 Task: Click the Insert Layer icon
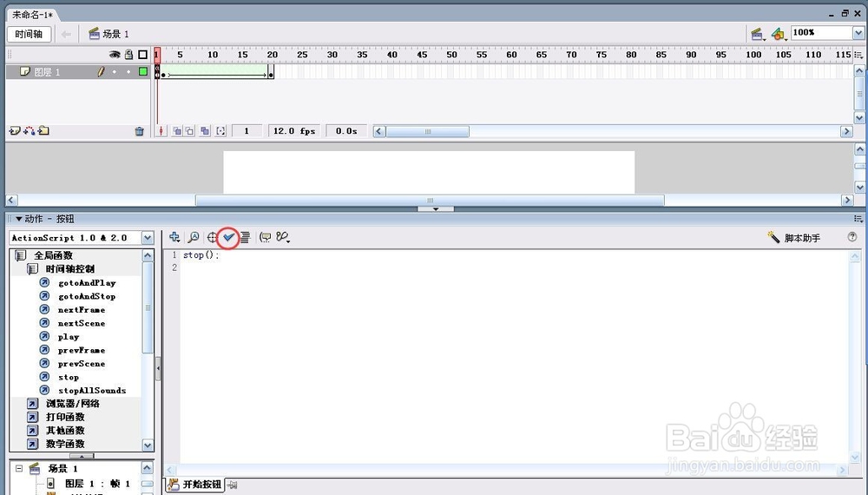point(15,130)
